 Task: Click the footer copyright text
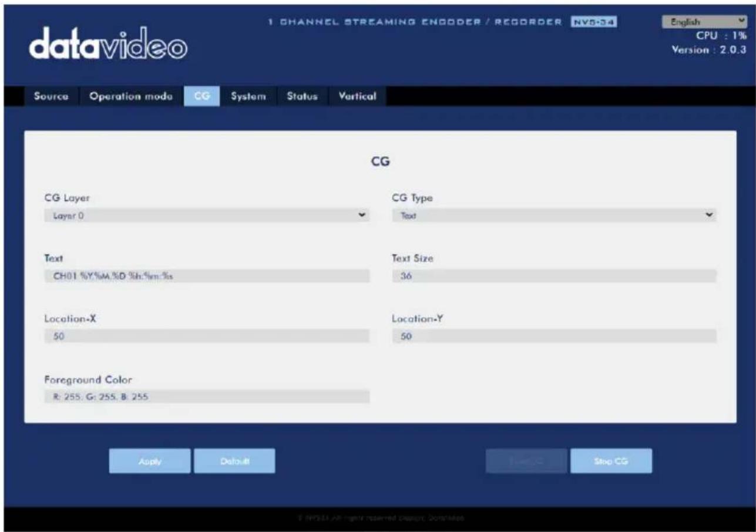[381, 518]
